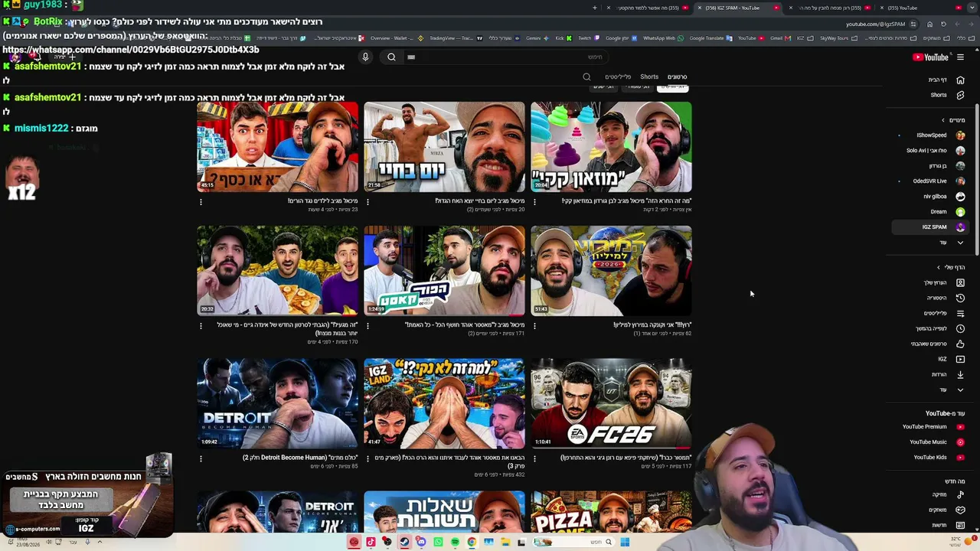Open Discord from the taskbar
This screenshot has width=980, height=551.
click(421, 542)
